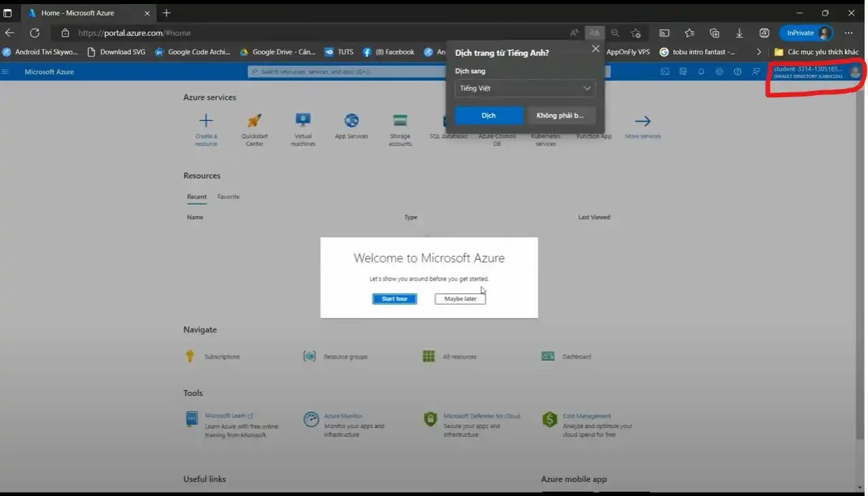
Task: Open Các mục yêu thích khác folder
Action: [x=816, y=52]
